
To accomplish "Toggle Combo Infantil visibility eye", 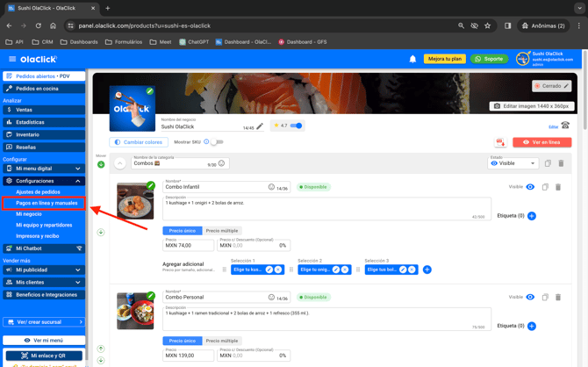I will coord(530,187).
